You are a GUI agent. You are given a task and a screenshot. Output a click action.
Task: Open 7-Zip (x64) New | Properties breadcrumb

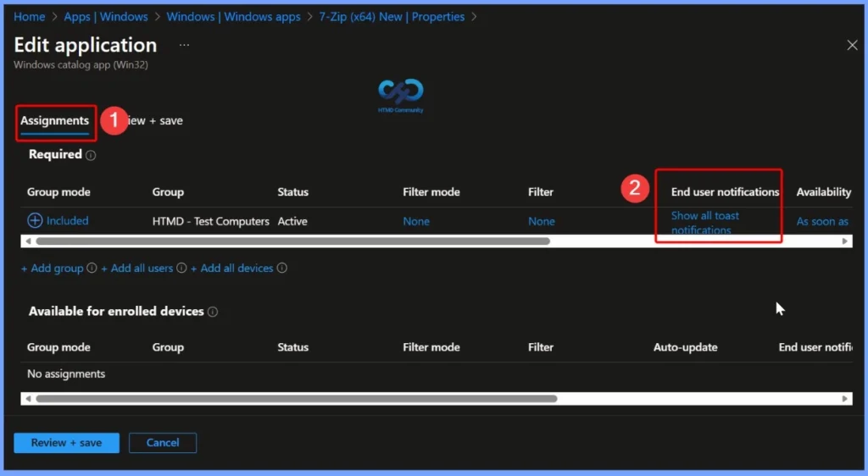[392, 17]
